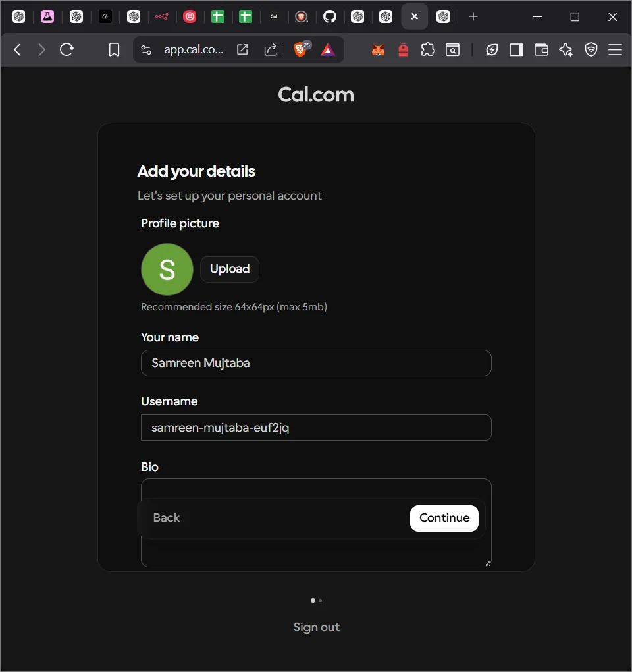Switch to the red circle-dots tab
The width and height of the screenshot is (632, 672).
click(x=190, y=16)
